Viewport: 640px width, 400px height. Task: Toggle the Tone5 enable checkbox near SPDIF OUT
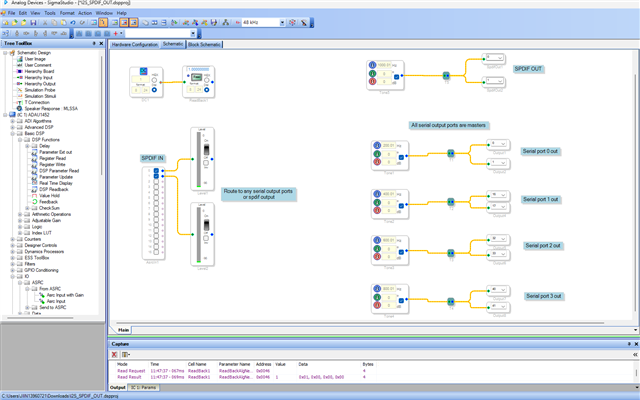coord(396,76)
